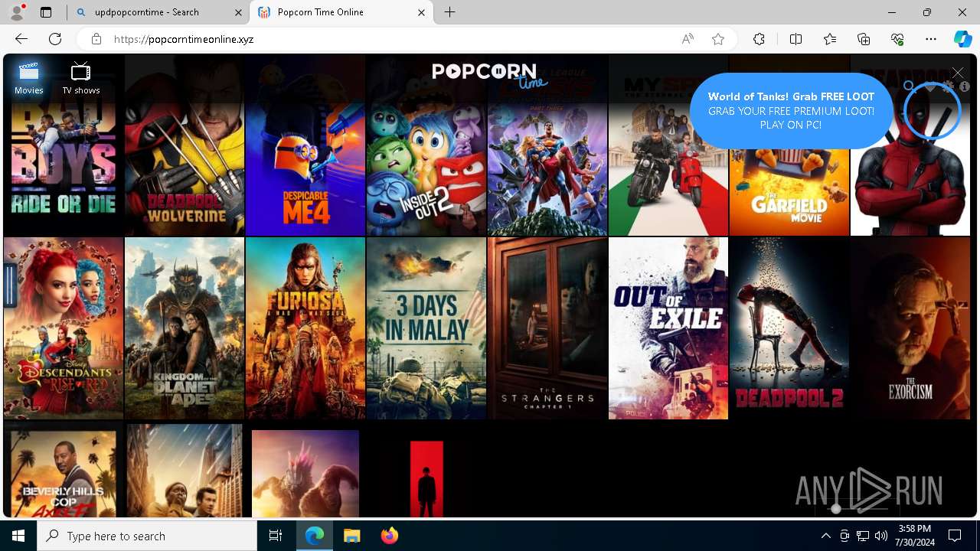Open the World of Tanks FREE LOOT ad
The image size is (980, 551).
[x=791, y=111]
